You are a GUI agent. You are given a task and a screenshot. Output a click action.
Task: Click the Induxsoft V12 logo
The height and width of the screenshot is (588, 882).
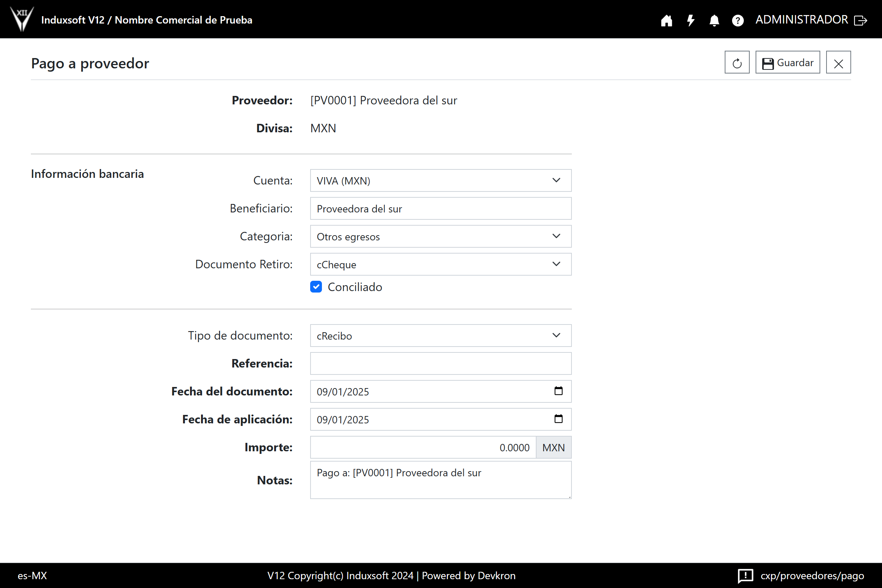click(x=22, y=19)
